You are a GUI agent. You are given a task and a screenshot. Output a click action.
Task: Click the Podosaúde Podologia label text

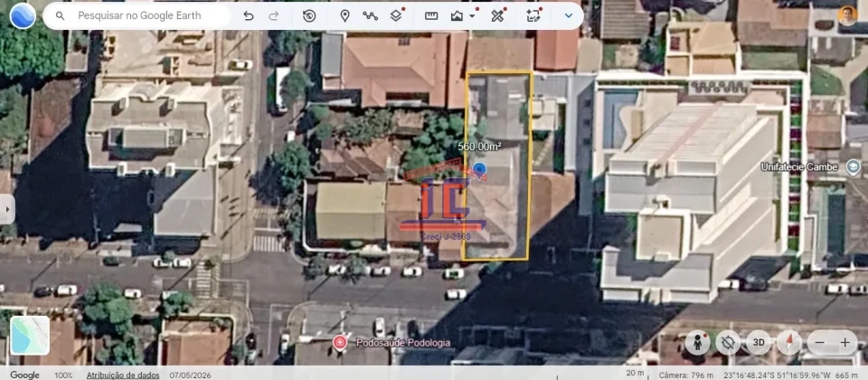[x=403, y=342]
